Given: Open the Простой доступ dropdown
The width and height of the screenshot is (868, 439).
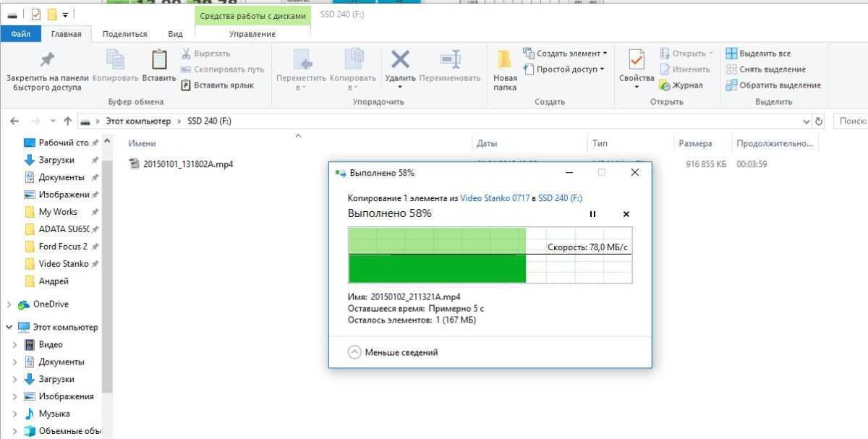Looking at the screenshot, I should 564,69.
